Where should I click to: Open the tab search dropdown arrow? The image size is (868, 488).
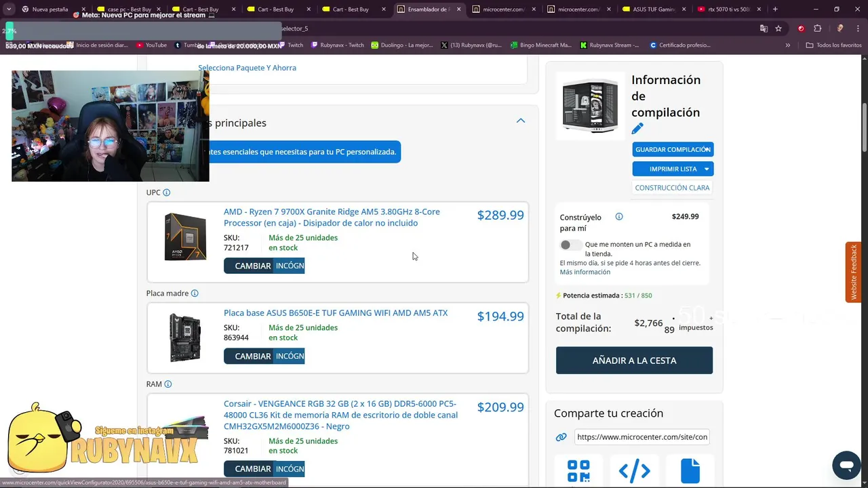tap(9, 9)
